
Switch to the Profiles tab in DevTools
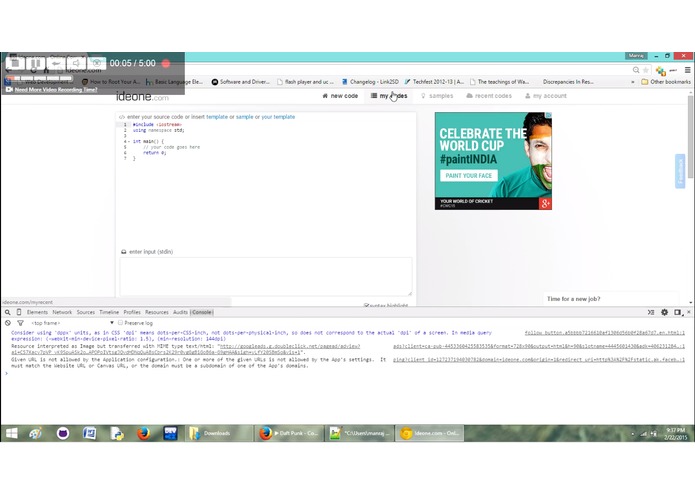[x=132, y=312]
